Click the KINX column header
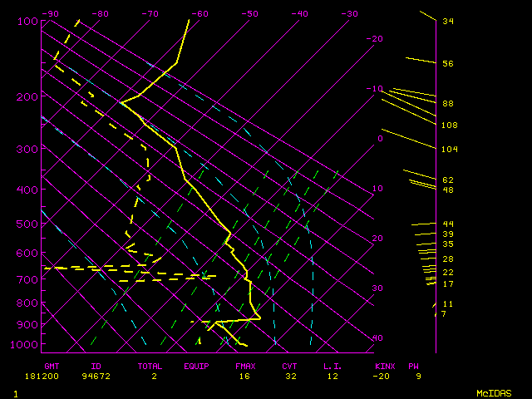Viewport: 532px width, 399px height. [384, 366]
